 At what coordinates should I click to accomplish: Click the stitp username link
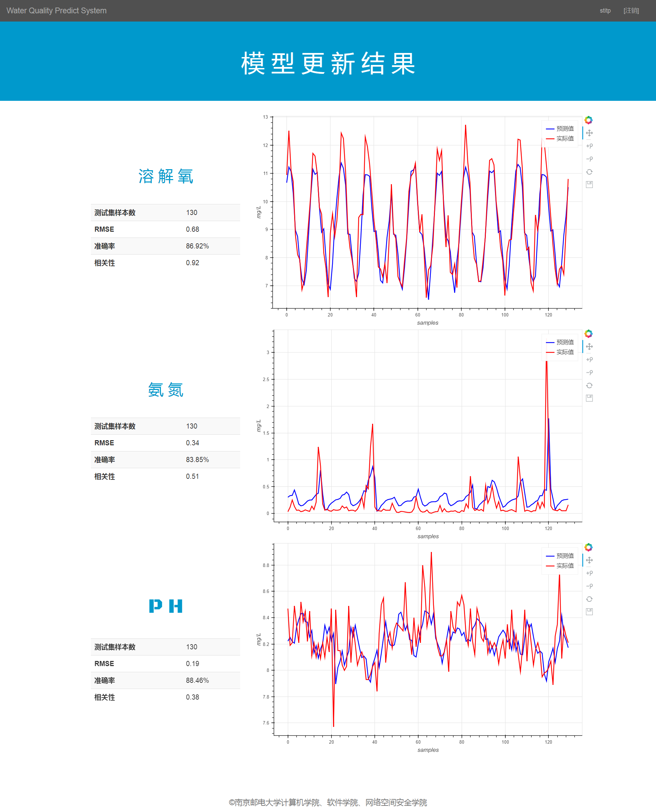coord(605,11)
